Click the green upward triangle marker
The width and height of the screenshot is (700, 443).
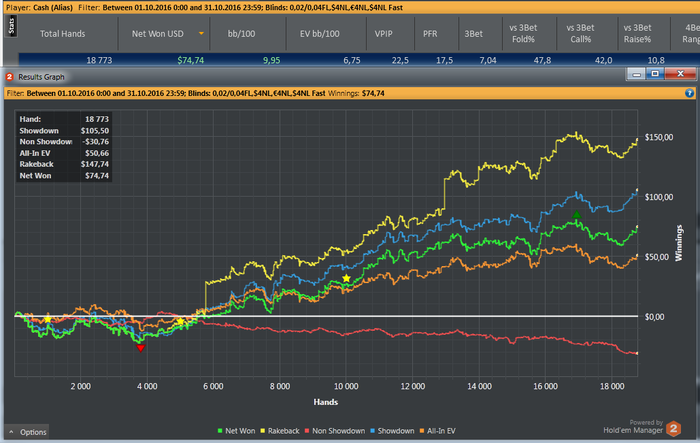pyautogui.click(x=577, y=214)
